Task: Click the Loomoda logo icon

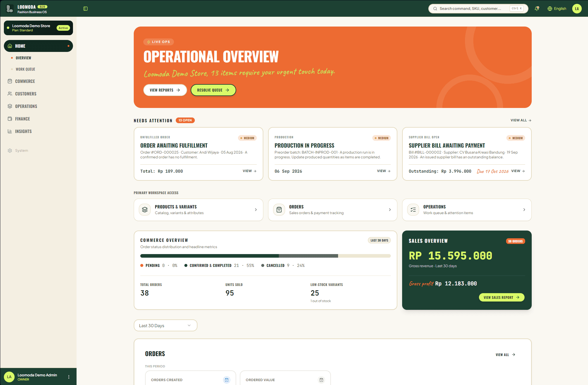Action: 10,9
